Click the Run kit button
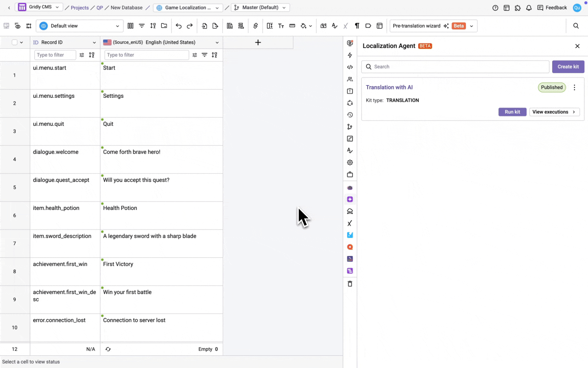The width and height of the screenshot is (588, 368). 512,112
